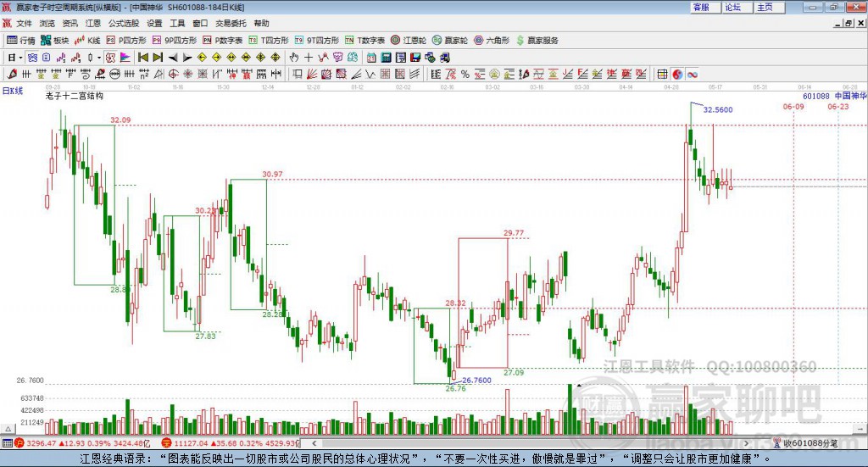Select the crosshair plus cursor tool

coord(309,58)
